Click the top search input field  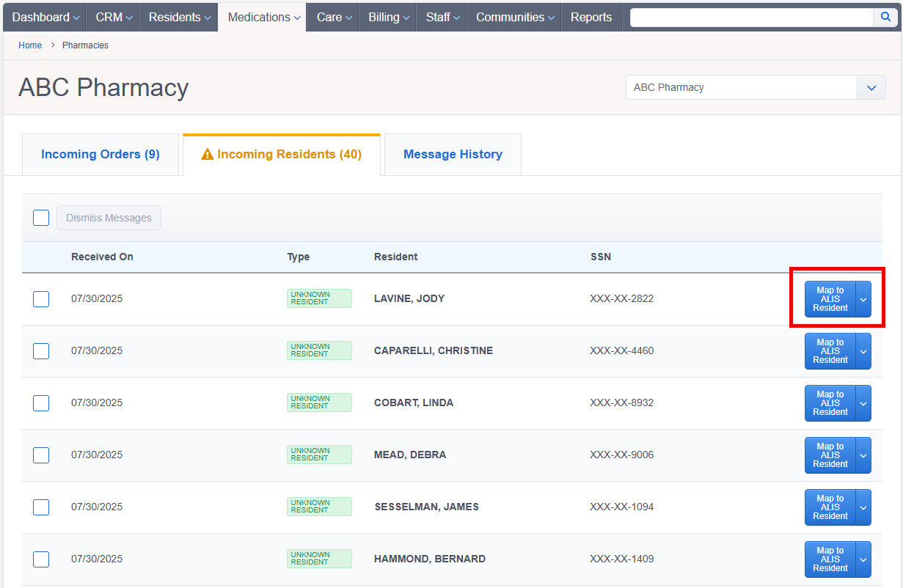[752, 18]
